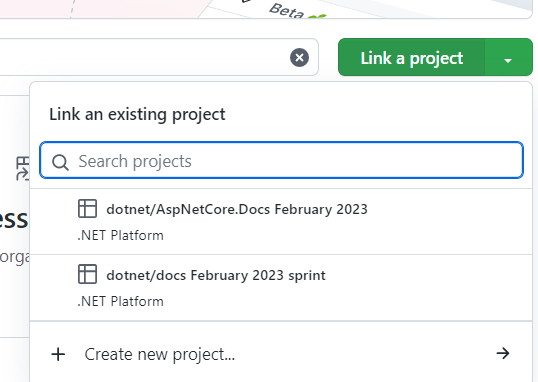Select dotnet/docs February 2023 sprint project
The width and height of the screenshot is (538, 382).
(x=281, y=288)
